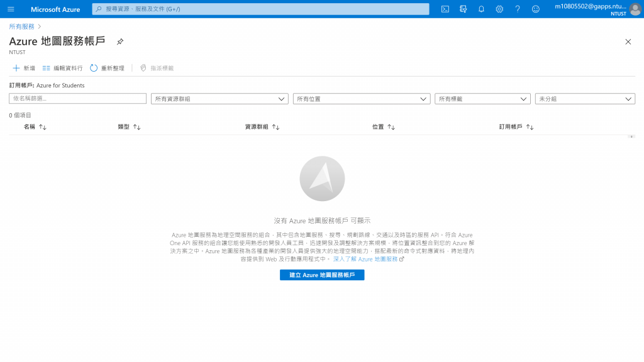
Task: Open the hamburger portal menu
Action: (x=11, y=9)
